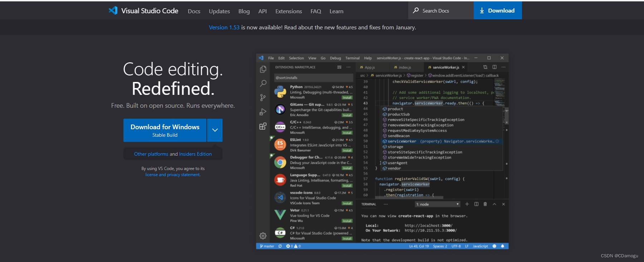The image size is (644, 262).
Task: Click the ESLint extension icon
Action: click(280, 145)
